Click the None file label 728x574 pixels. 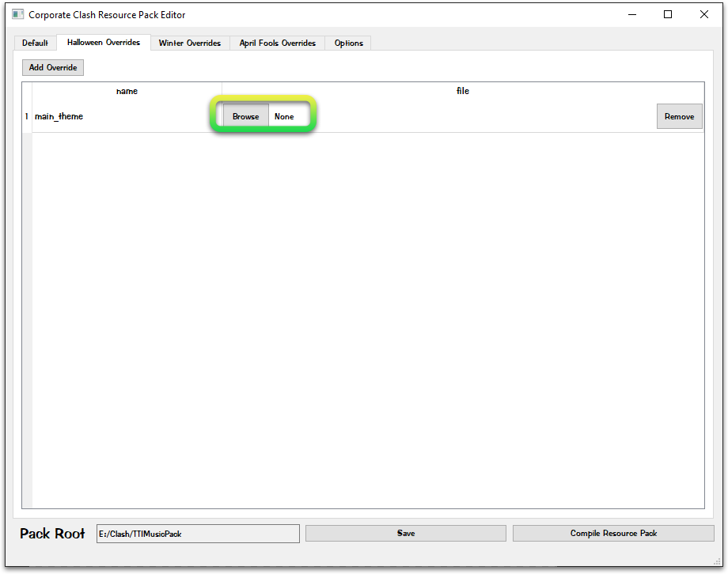tap(284, 116)
